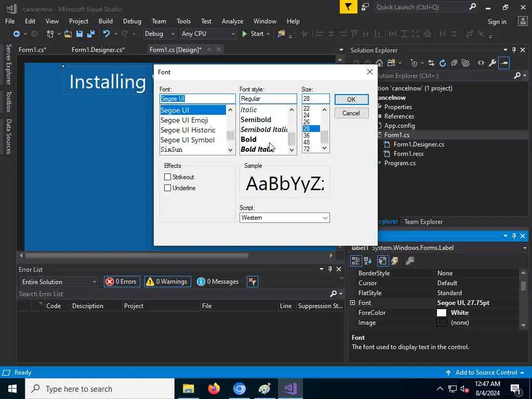Viewport: 532px width, 399px height.
Task: Open File Explorer from the taskbar
Action: coord(188,389)
